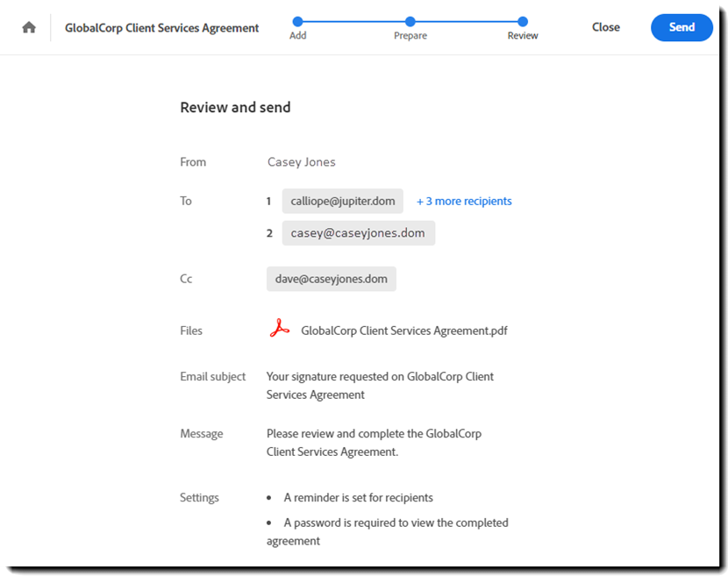Click the reminder setting item
The image size is (728, 576).
pos(358,498)
